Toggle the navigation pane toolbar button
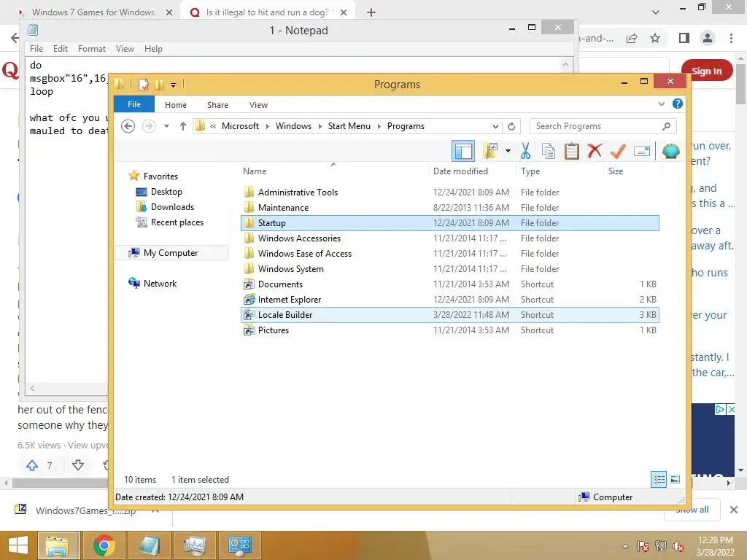The width and height of the screenshot is (747, 560). click(x=462, y=152)
